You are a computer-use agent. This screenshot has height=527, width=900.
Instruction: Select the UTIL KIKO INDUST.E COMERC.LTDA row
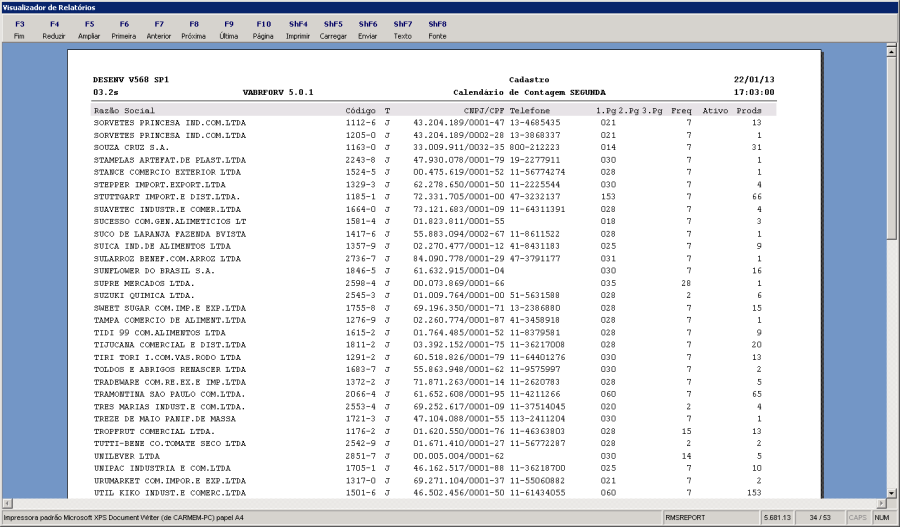(428, 493)
